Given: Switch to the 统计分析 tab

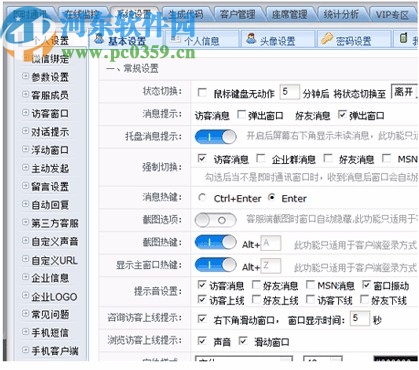Looking at the screenshot, I should (341, 14).
